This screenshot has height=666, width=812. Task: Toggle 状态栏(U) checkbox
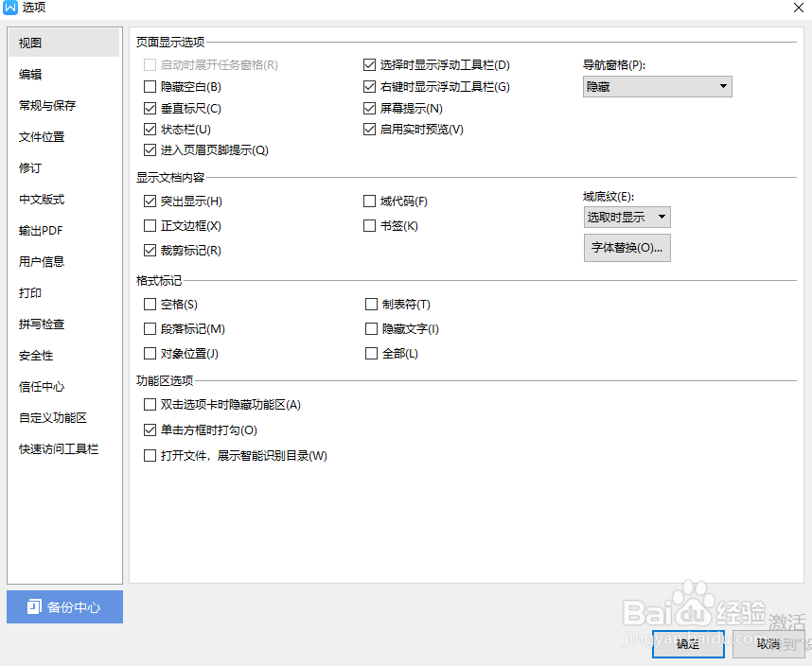coord(150,129)
